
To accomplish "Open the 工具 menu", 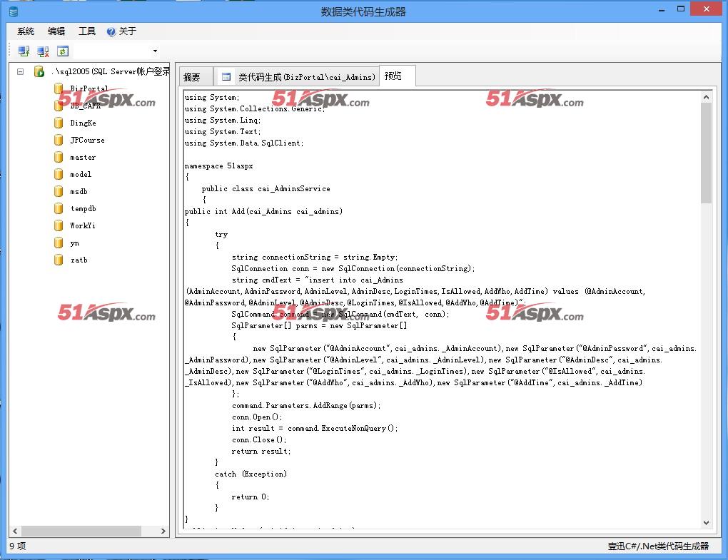I will (x=87, y=31).
